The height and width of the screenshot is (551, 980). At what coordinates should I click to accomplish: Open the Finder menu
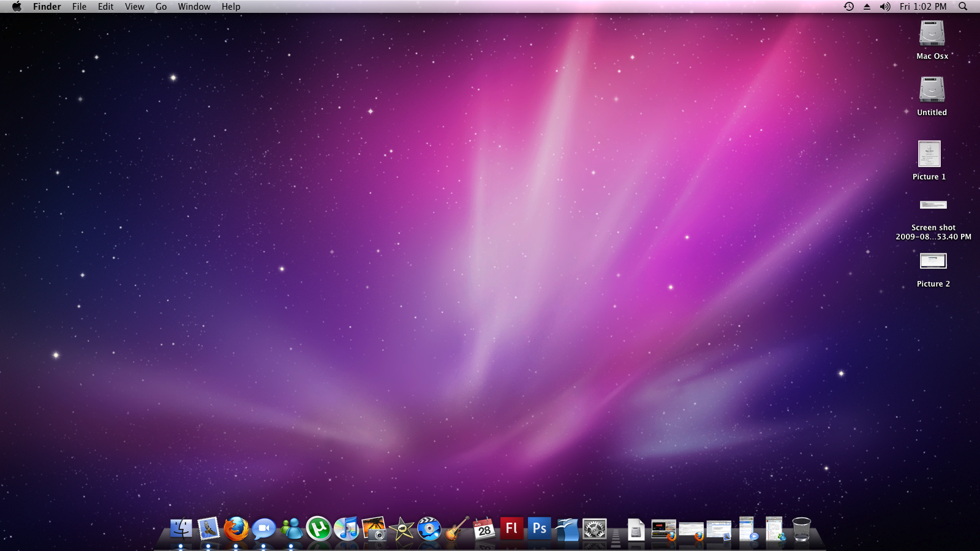click(47, 6)
